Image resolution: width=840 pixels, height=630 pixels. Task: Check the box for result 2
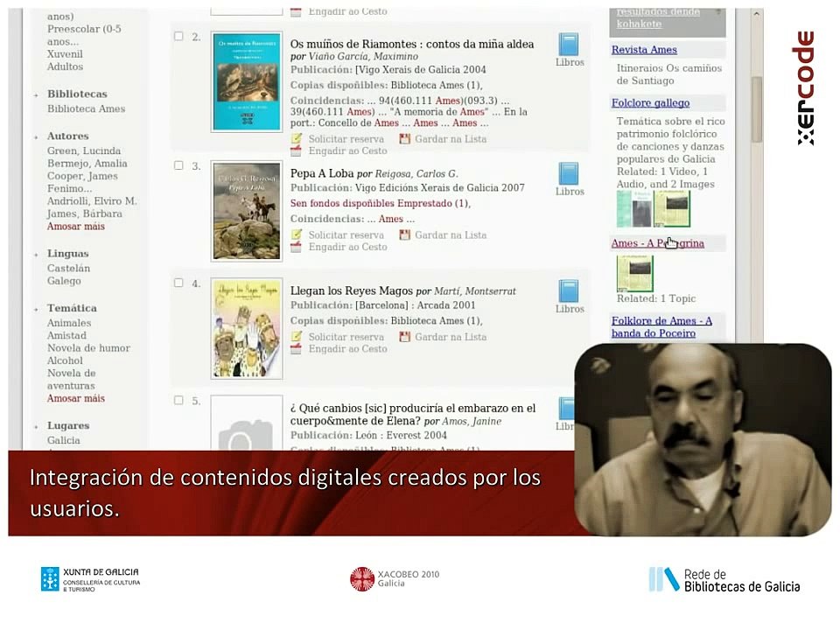(x=178, y=37)
